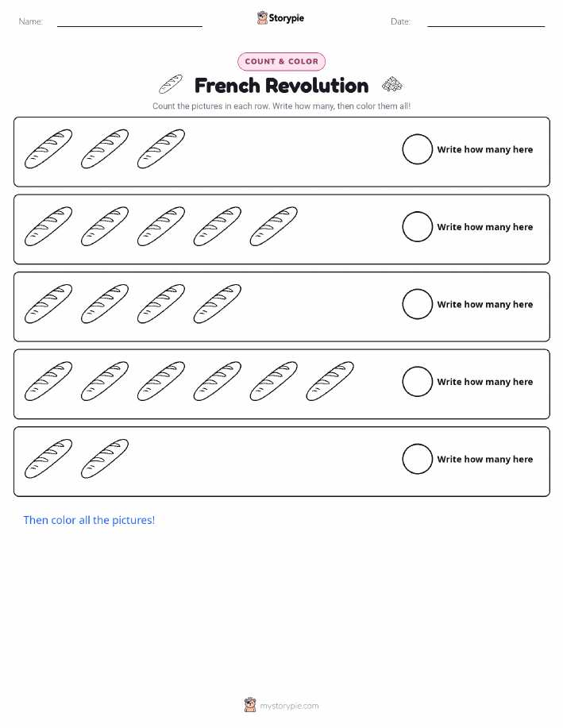The height and width of the screenshot is (728, 563).
Task: Click the fifth baguette in the second row
Action: pos(274,226)
